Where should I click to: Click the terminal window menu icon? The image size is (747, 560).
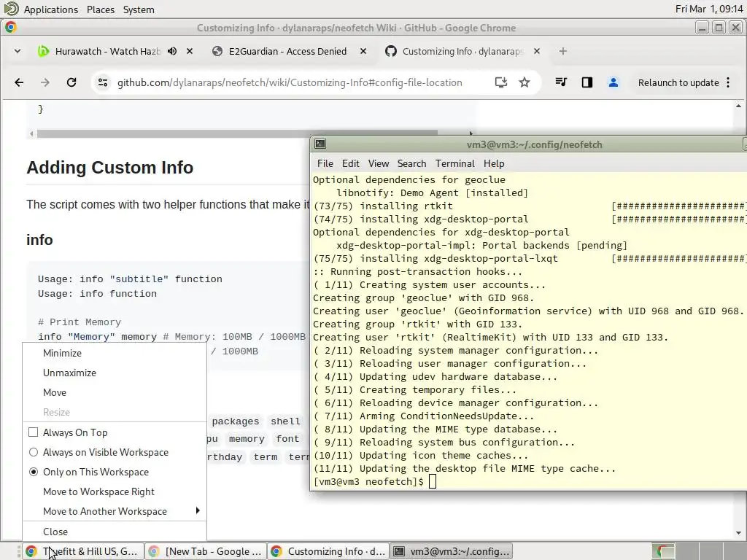click(320, 144)
